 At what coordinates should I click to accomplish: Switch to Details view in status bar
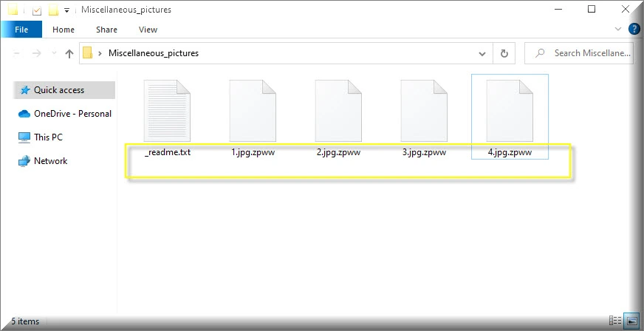(x=615, y=321)
